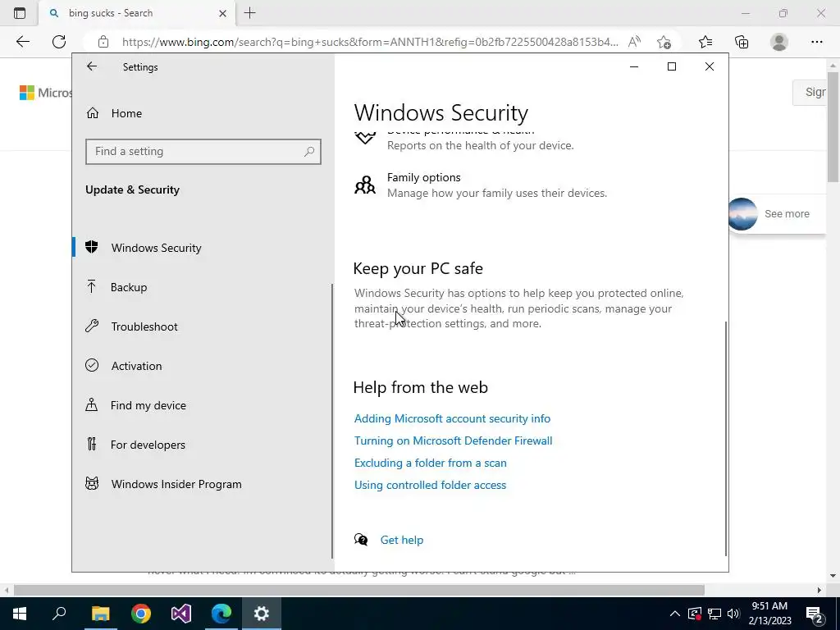Click the Bing page horizontal scrollbar
This screenshot has height=630, width=840.
click(359, 590)
